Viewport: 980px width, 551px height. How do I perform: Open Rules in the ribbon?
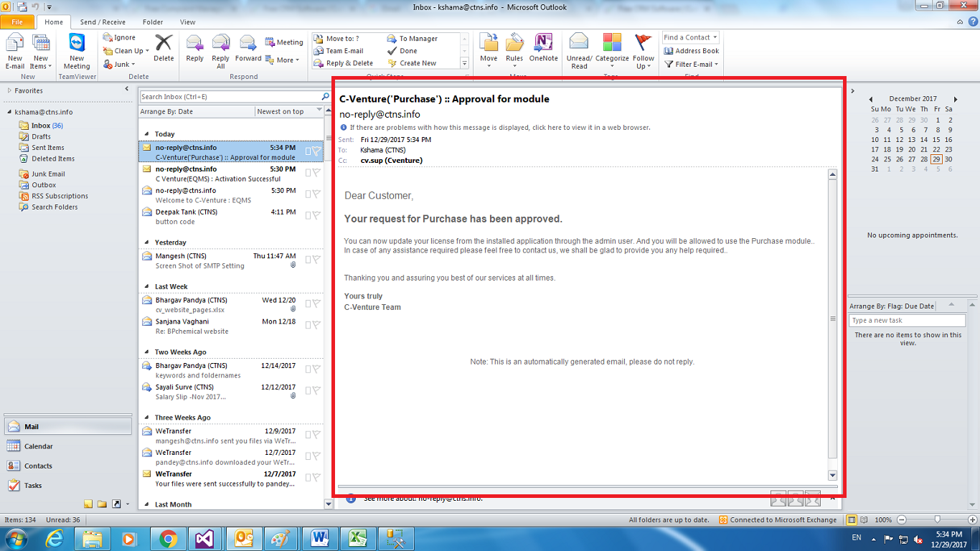514,52
